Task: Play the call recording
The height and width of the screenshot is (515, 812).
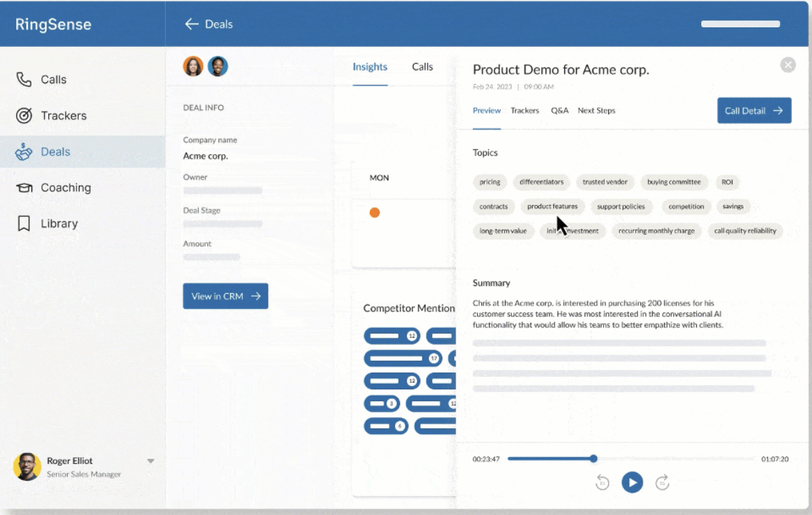Action: pos(632,482)
